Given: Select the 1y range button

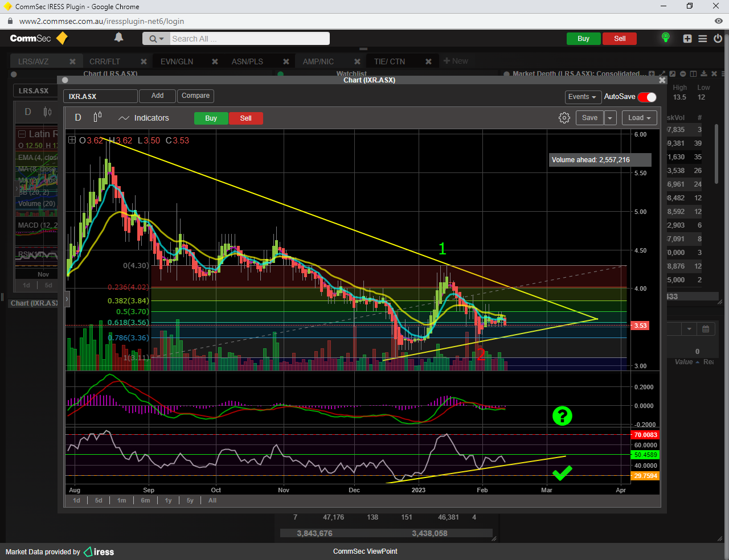Looking at the screenshot, I should [168, 500].
